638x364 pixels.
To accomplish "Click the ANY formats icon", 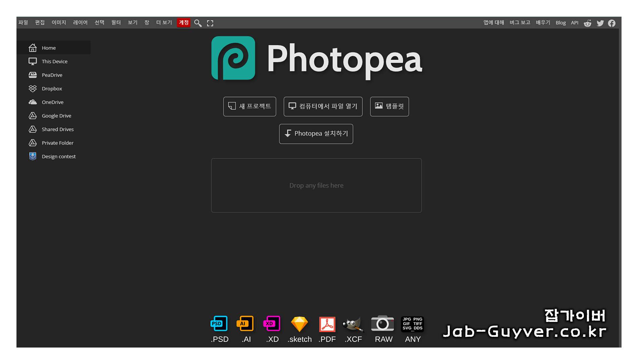I will pyautogui.click(x=412, y=324).
